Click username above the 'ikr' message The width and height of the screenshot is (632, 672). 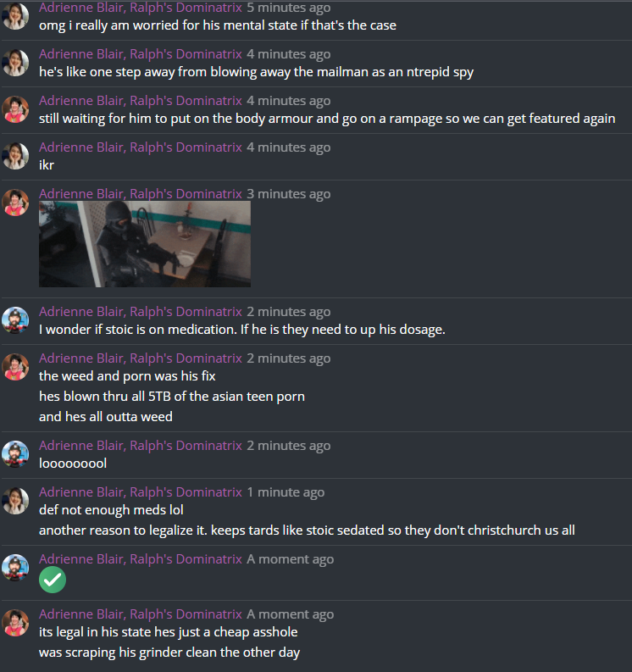141,147
